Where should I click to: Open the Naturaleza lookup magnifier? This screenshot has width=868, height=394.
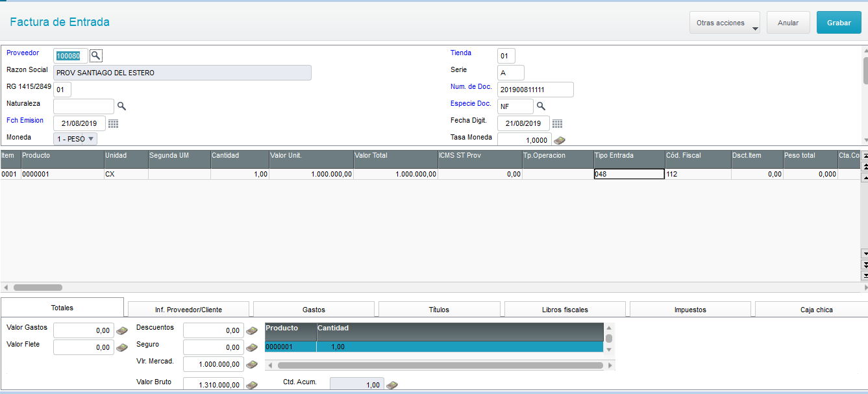[x=121, y=106]
